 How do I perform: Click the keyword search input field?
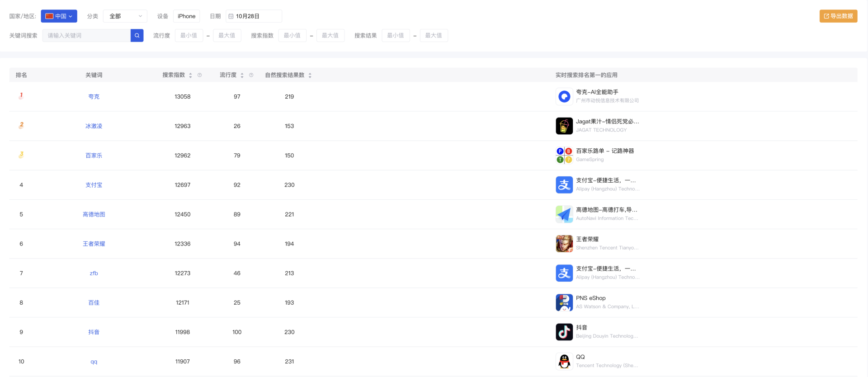pos(86,36)
